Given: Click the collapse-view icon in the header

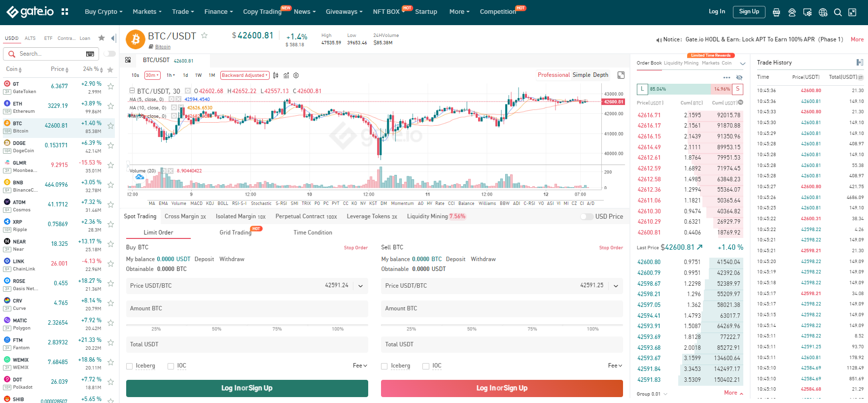Looking at the screenshot, I should tap(852, 12).
